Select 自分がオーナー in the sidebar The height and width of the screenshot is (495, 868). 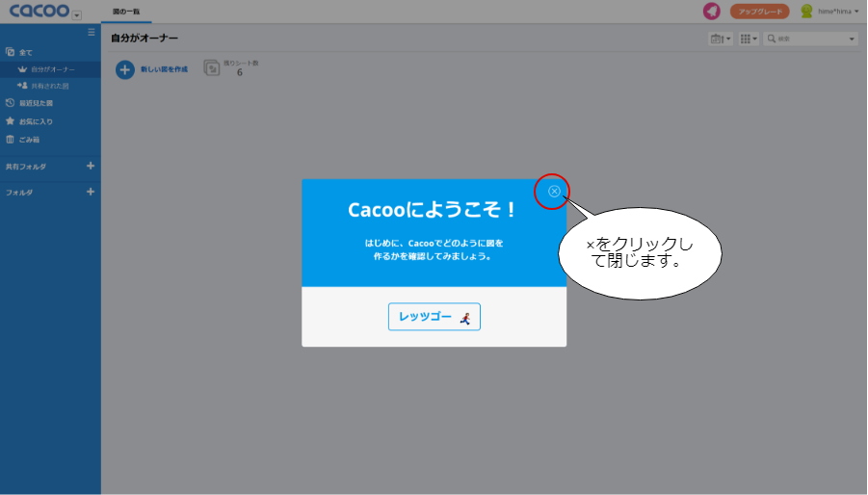50,69
